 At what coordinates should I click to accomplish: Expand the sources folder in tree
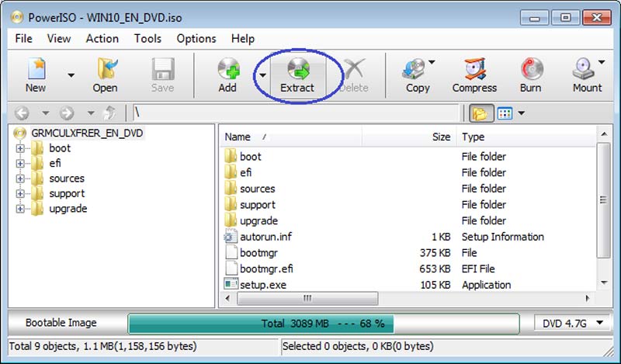[x=20, y=179]
